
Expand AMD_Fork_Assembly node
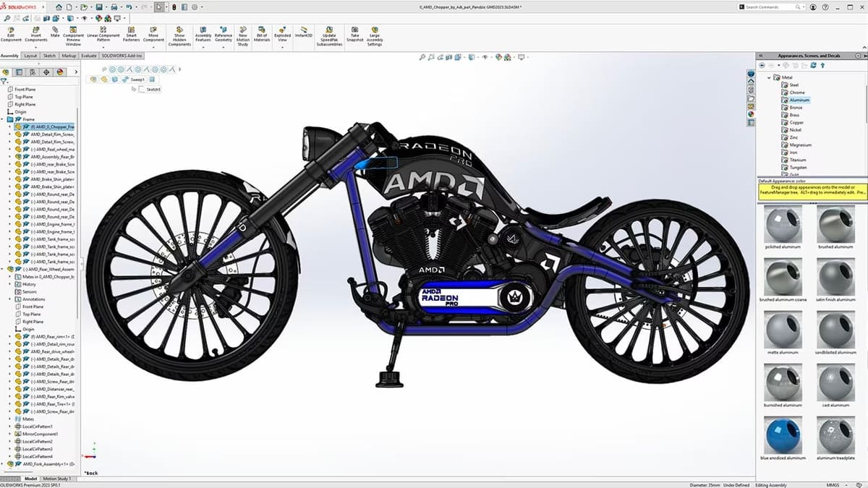click(4, 464)
